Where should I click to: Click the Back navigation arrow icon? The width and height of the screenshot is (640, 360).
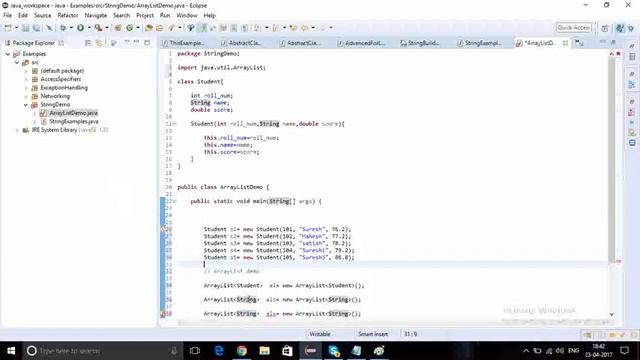[x=304, y=28]
